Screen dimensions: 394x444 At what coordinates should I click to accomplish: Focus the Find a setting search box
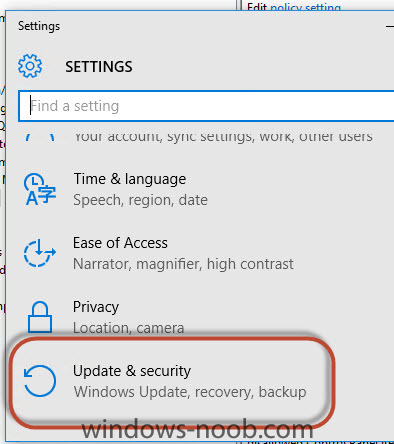point(207,106)
